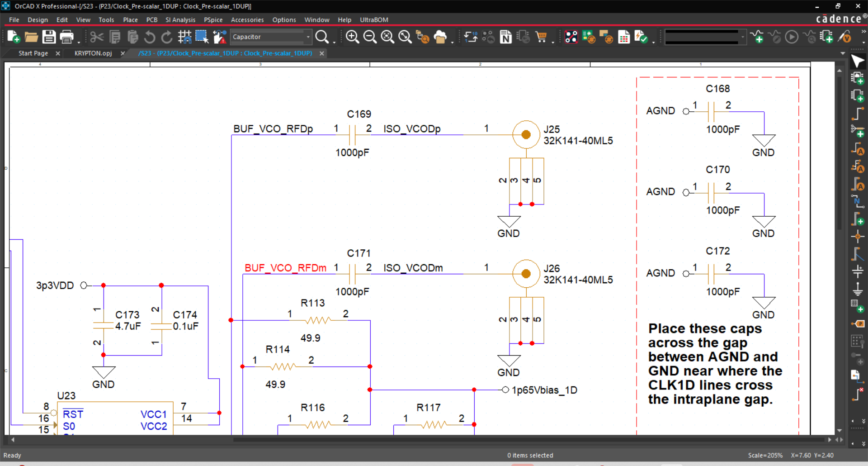
Task: Open the UltraBOM menu
Action: pyautogui.click(x=374, y=20)
